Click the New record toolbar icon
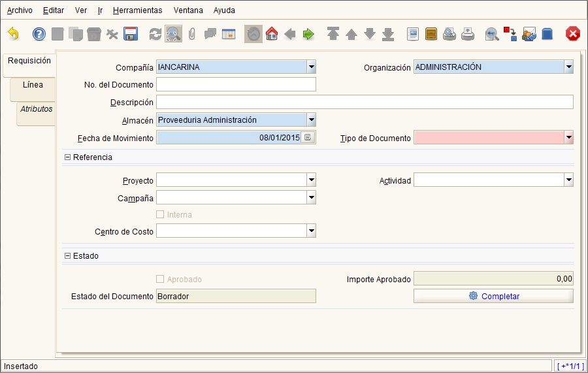 pos(57,34)
